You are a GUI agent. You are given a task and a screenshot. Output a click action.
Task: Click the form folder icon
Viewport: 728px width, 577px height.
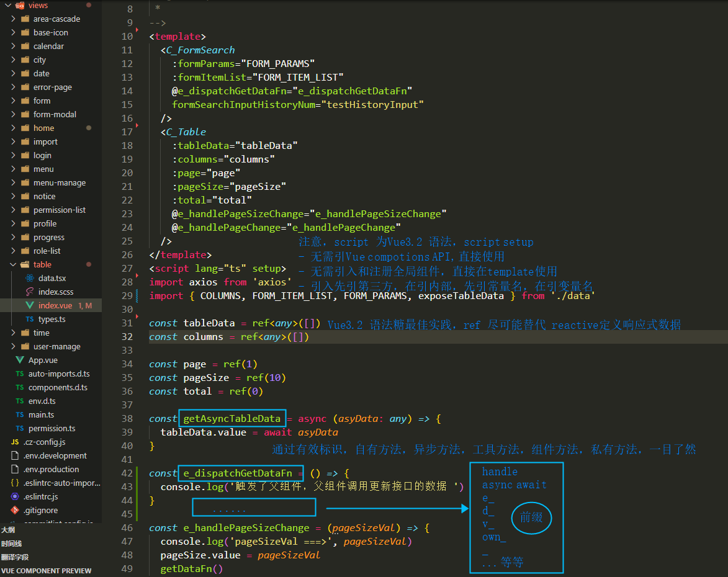(25, 101)
